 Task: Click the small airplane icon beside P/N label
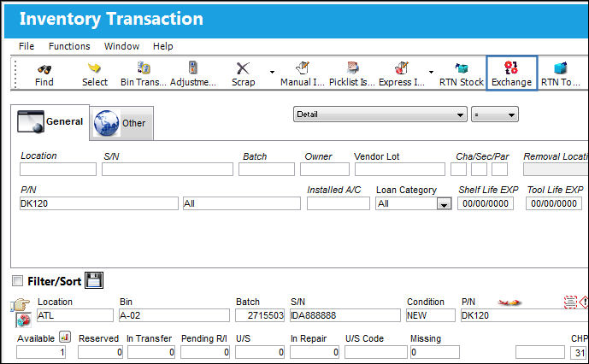point(509,302)
